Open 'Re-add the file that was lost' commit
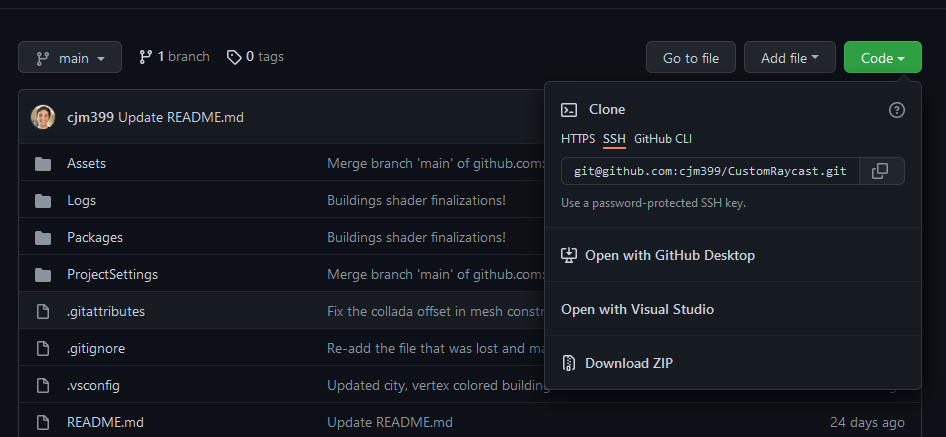Screen dimensions: 946x437 point(436,348)
